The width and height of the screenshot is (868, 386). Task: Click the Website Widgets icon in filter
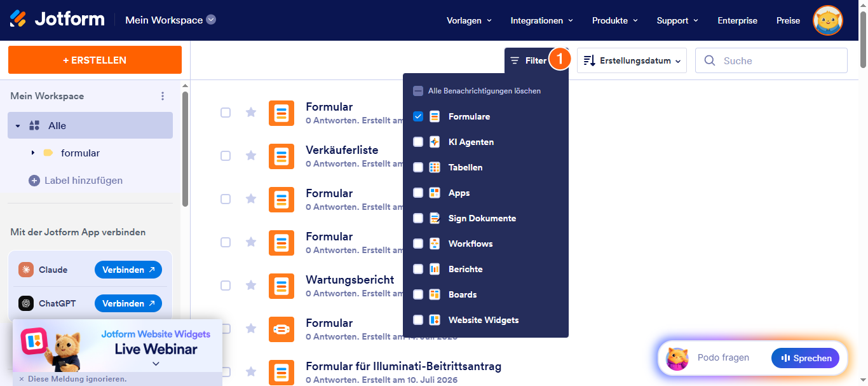[x=435, y=320]
